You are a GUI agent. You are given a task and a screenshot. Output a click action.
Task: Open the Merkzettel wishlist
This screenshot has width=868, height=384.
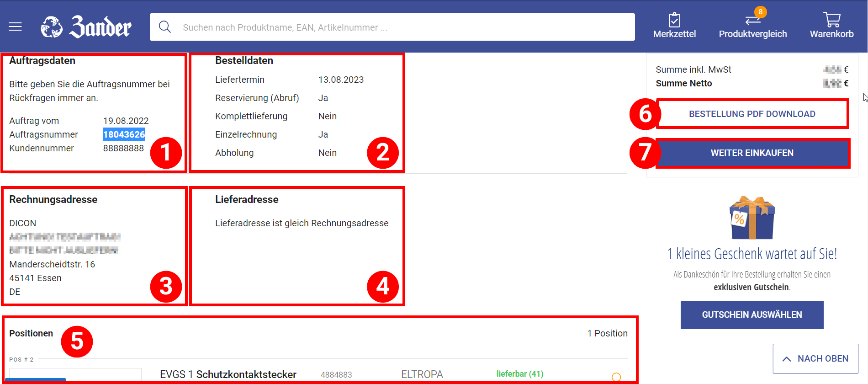(x=674, y=26)
